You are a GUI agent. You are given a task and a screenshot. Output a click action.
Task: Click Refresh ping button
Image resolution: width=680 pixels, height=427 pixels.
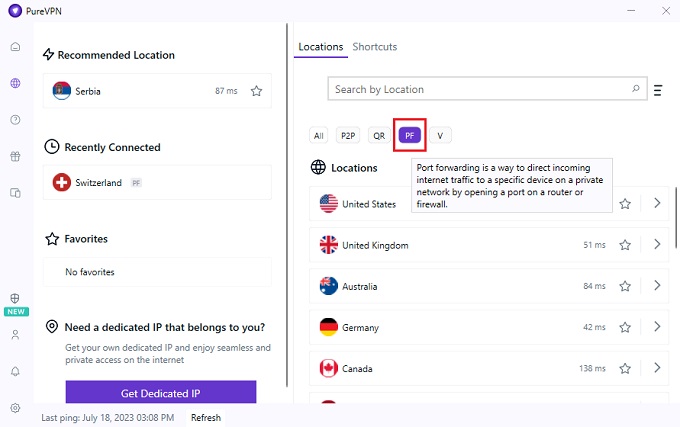(206, 417)
